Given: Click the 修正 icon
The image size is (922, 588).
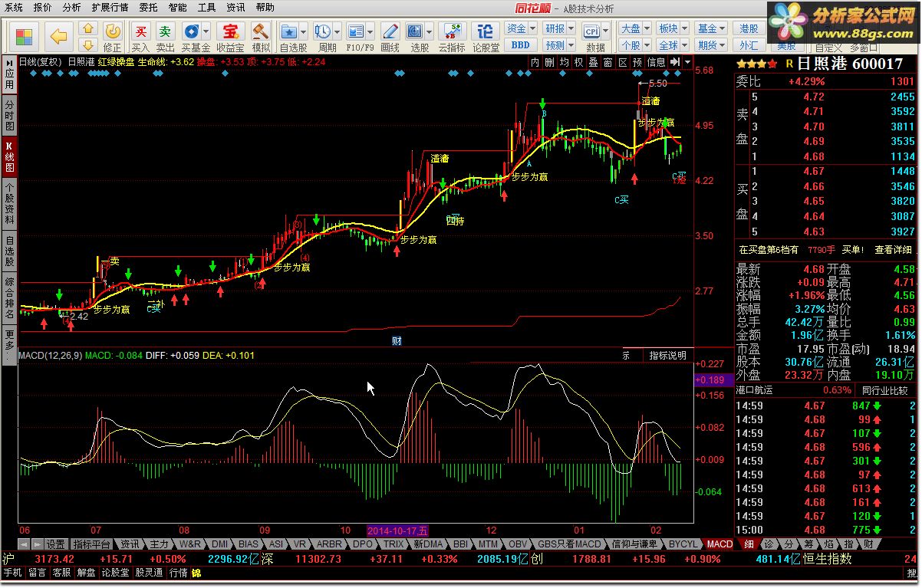Looking at the screenshot, I should [x=113, y=36].
